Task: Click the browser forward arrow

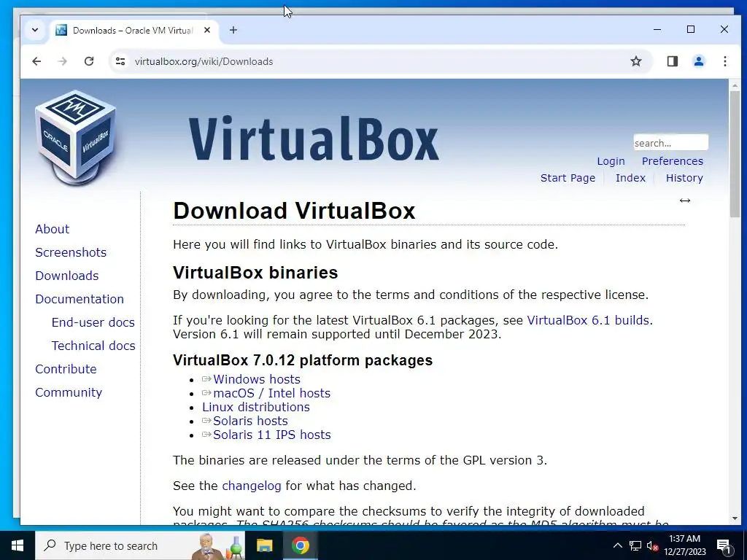Action: pyautogui.click(x=63, y=61)
